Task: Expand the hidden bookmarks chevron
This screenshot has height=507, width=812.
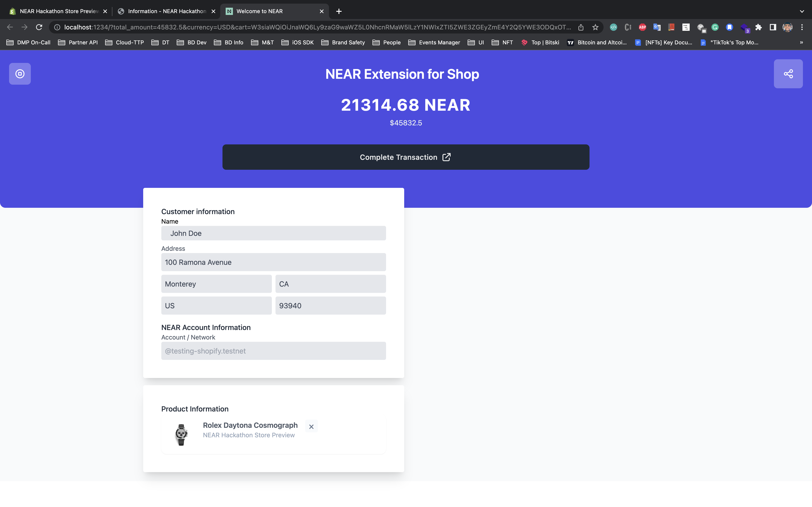Action: [x=801, y=42]
